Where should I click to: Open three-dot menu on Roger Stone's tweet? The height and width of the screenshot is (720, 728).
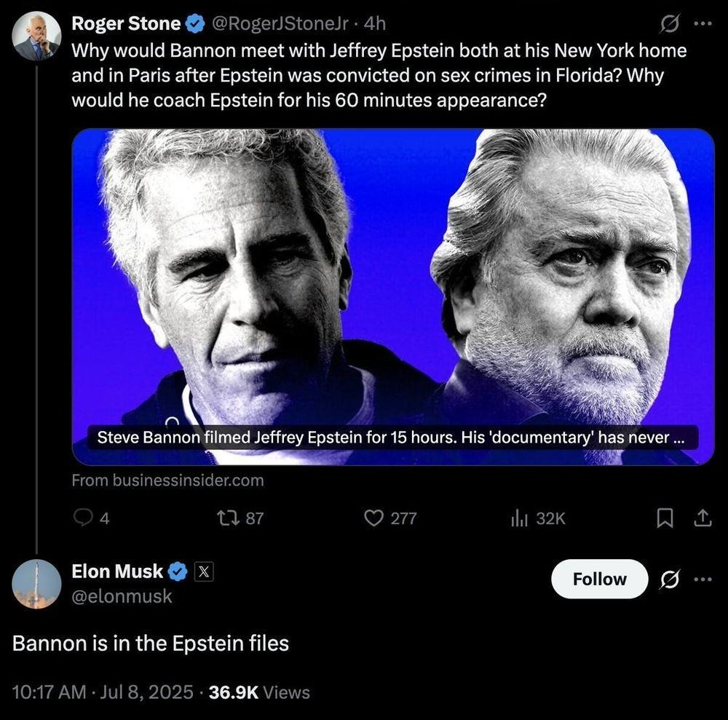pos(700,24)
